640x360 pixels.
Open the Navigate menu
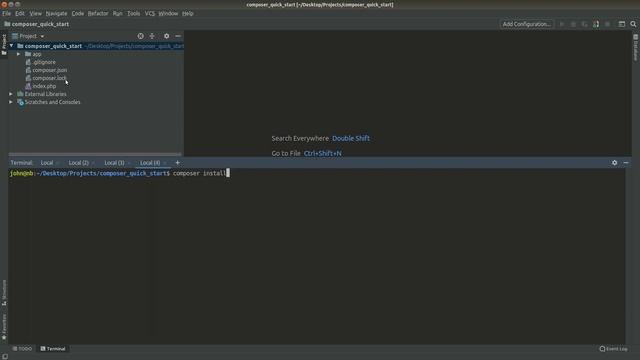click(56, 13)
